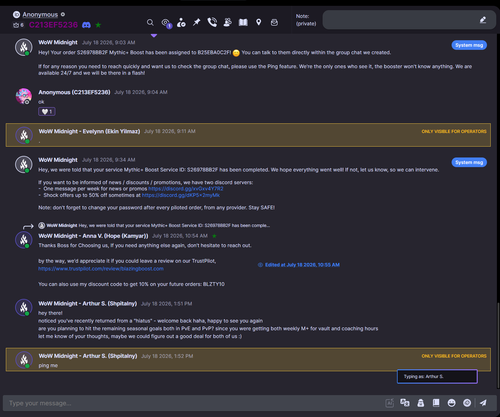Viewport: 500px width, 417px height.
Task: Open the box icon in header
Action: pos(274,22)
